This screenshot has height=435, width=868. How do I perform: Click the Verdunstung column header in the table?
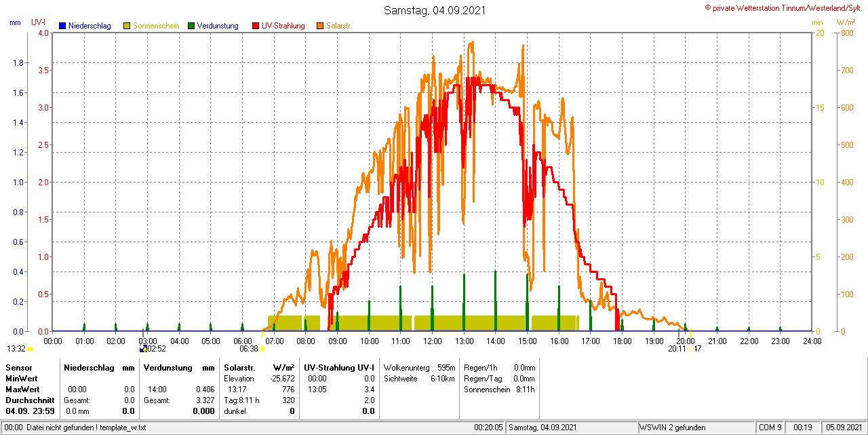point(167,367)
